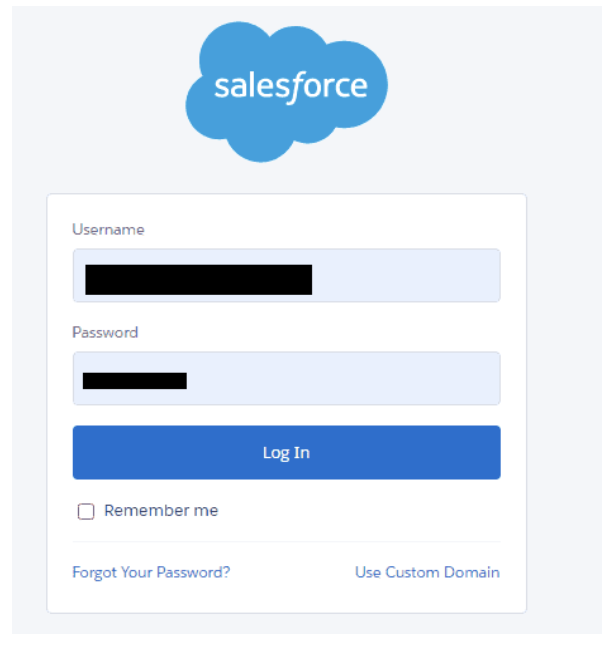Click the divider line below Remember me
This screenshot has height=648, width=604.
[x=287, y=541]
